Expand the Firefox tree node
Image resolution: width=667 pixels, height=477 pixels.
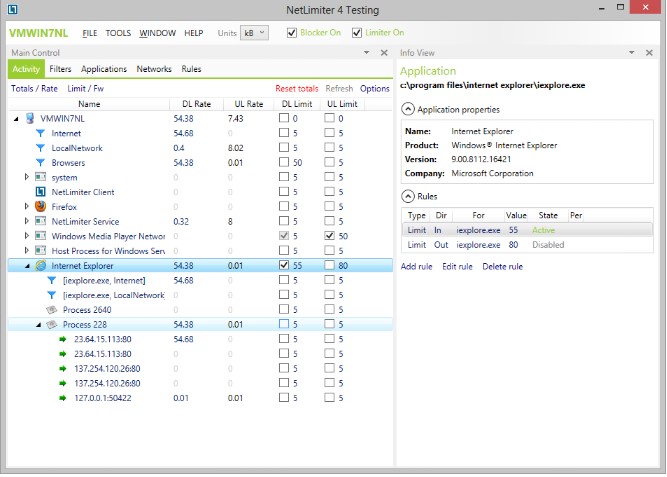[x=27, y=206]
